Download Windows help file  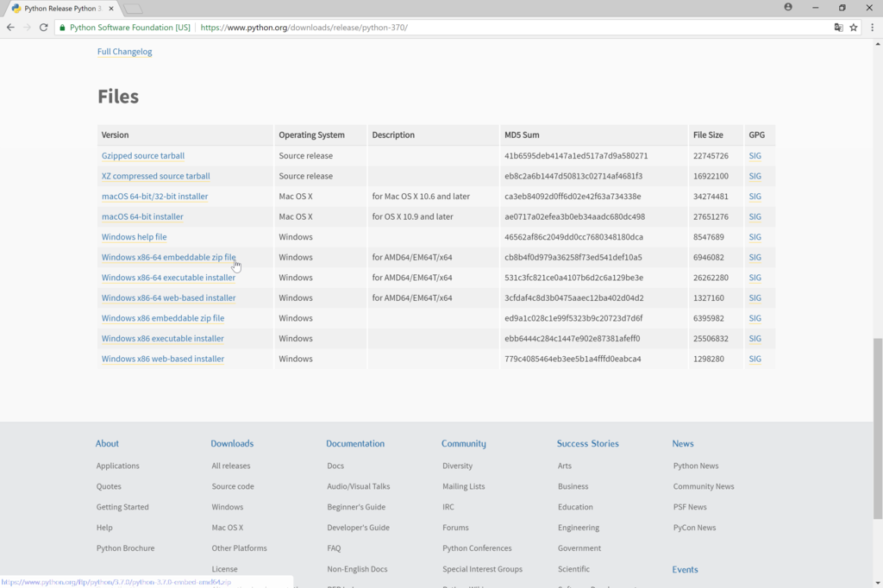point(134,236)
